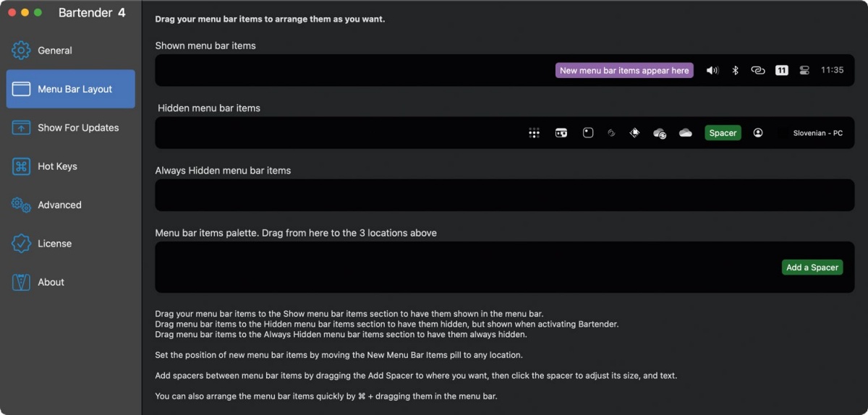The image size is (868, 415).
Task: Select the dotted grid icon in hidden items
Action: (x=534, y=133)
